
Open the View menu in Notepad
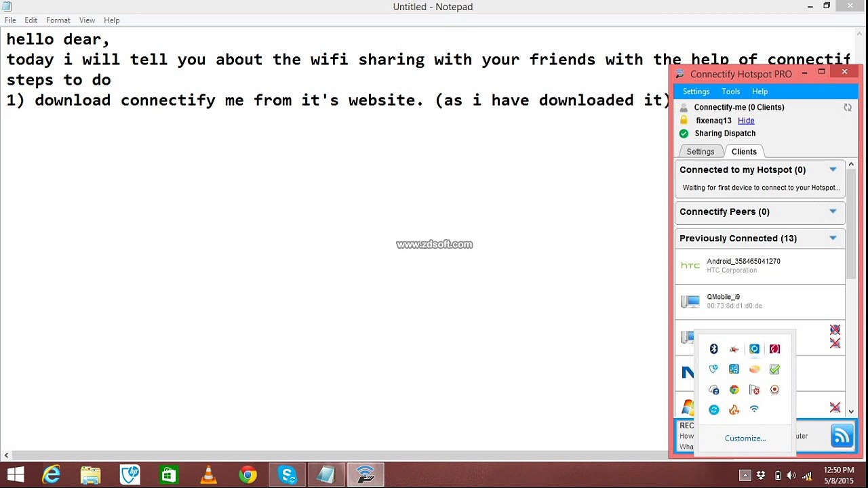pyautogui.click(x=87, y=20)
